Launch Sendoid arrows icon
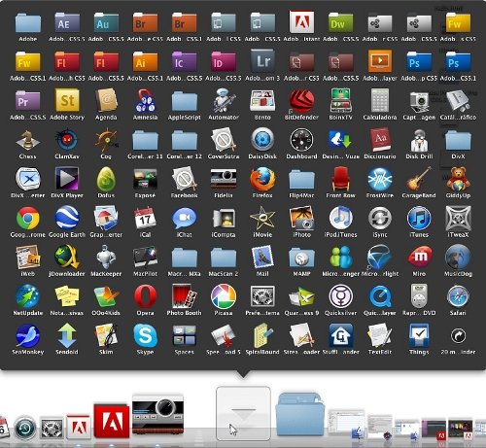Screen dimensions: 486x448 67,336
